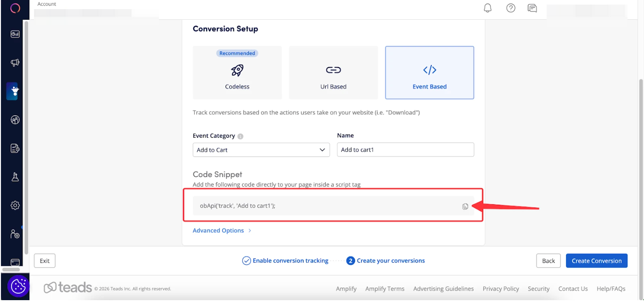The image size is (644, 302).
Task: Open the notifications bell
Action: tap(488, 8)
